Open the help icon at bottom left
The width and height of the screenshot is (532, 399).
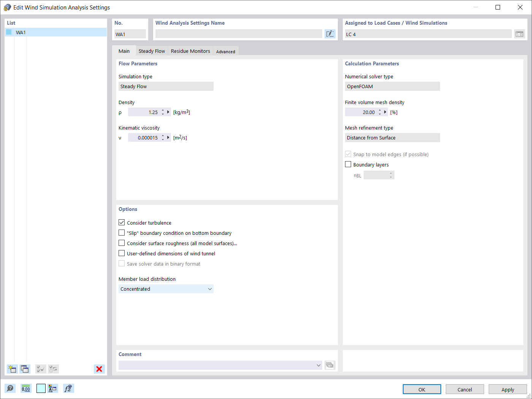tap(10, 388)
